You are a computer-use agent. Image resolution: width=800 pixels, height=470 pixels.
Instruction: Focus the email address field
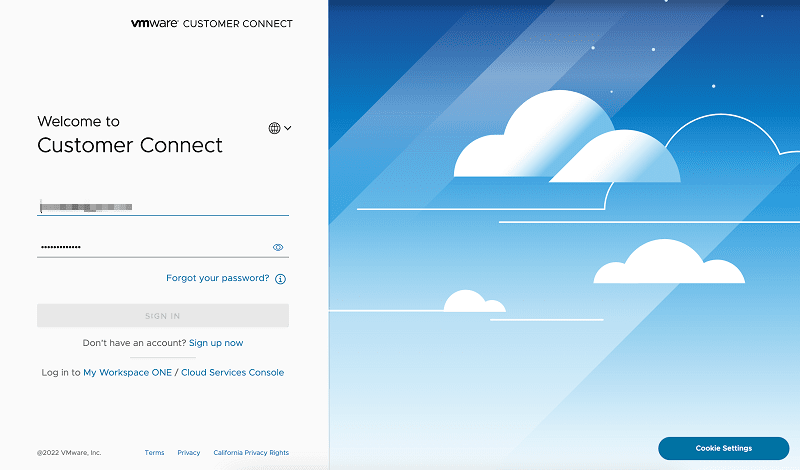tap(163, 207)
